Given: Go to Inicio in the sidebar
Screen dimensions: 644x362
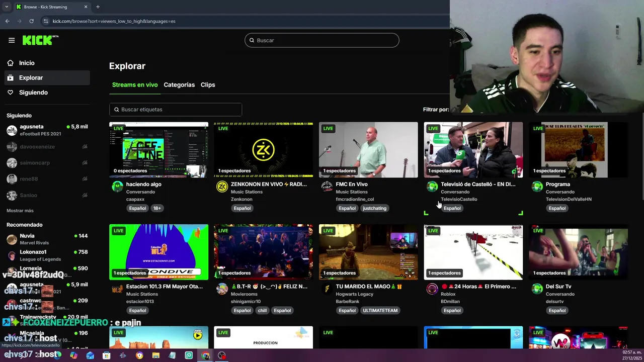Looking at the screenshot, I should click(27, 63).
